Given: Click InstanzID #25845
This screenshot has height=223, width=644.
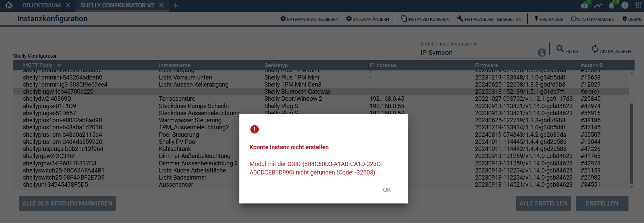Looking at the screenshot, I should tap(590, 99).
